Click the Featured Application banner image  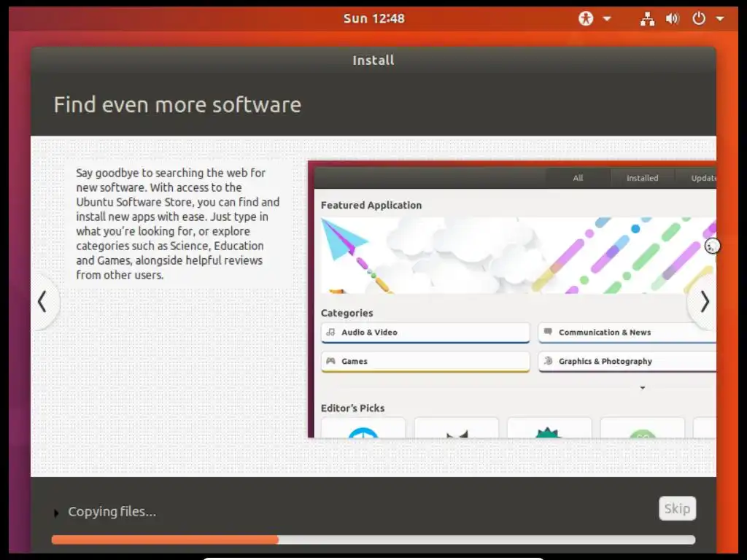519,255
